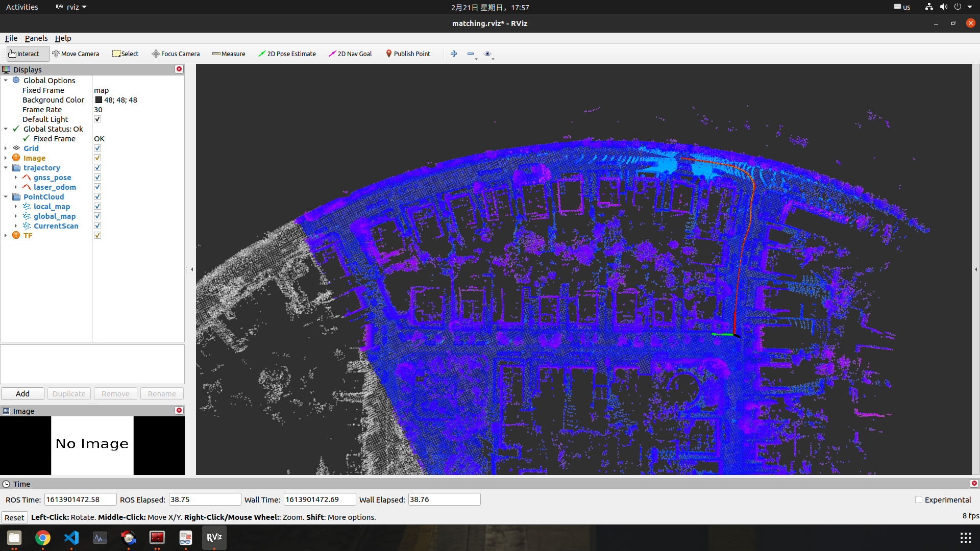
Task: Click the Add display button
Action: point(22,393)
